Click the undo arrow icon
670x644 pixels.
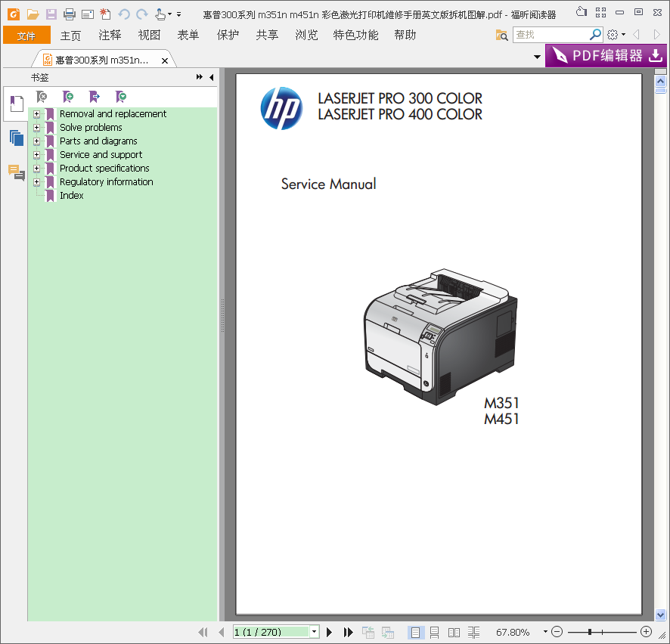(x=124, y=14)
